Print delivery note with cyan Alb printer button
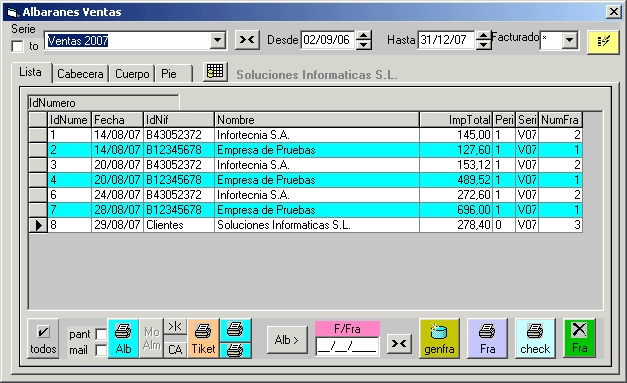The width and height of the screenshot is (627, 383). 123,338
